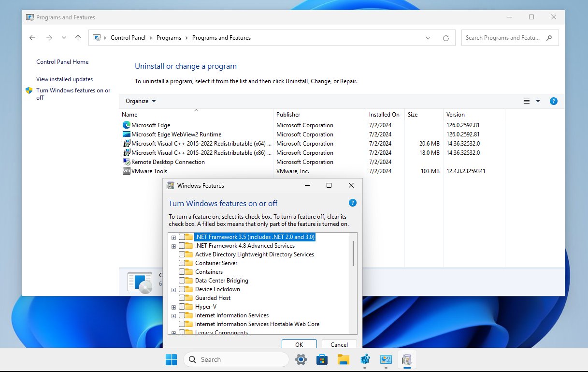This screenshot has height=372, width=588.
Task: Click the help icon in Programs and Features toolbar
Action: [x=554, y=101]
